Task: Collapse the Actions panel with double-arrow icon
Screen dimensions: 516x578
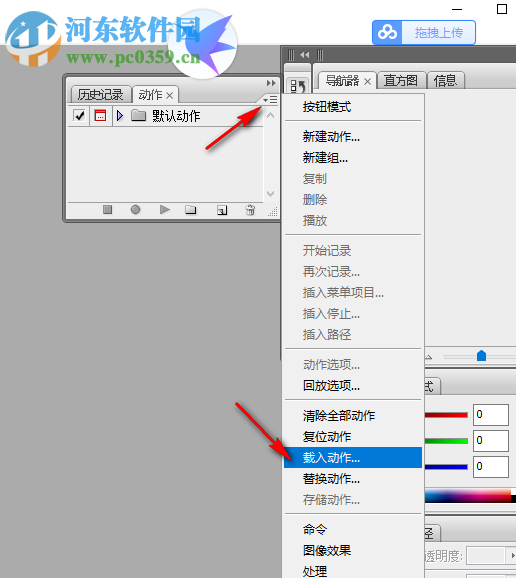Action: (271, 83)
